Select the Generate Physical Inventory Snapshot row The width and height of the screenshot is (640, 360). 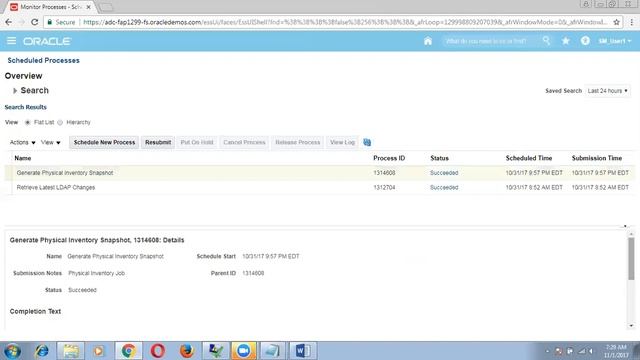click(320, 173)
